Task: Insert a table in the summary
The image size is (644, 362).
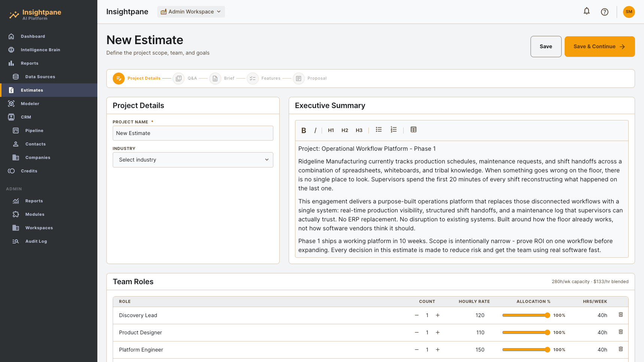Action: click(413, 129)
